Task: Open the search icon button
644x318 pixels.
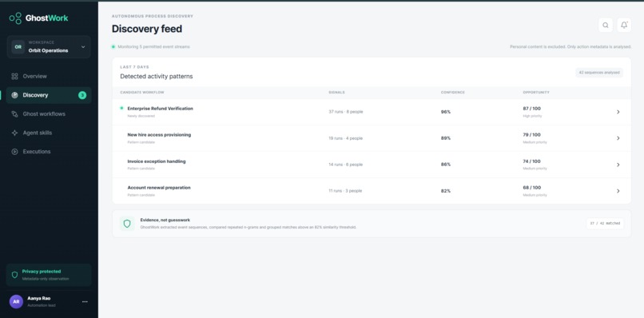Action: [606, 25]
